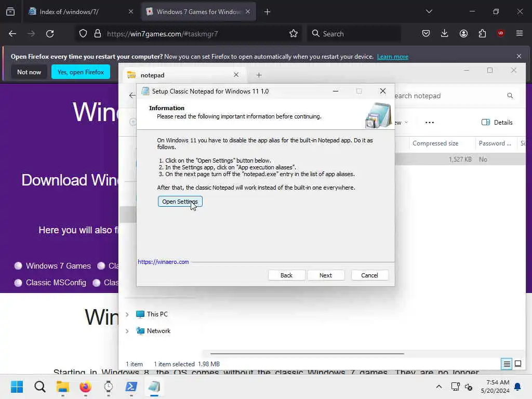This screenshot has width=532, height=399.
Task: Open the Firefox hamburger application menu
Action: [x=520, y=33]
